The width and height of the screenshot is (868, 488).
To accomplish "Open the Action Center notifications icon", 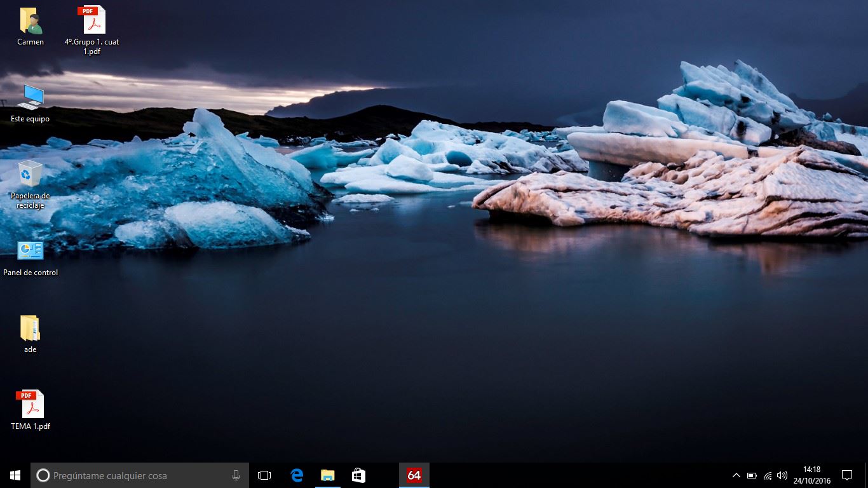I will tap(846, 475).
